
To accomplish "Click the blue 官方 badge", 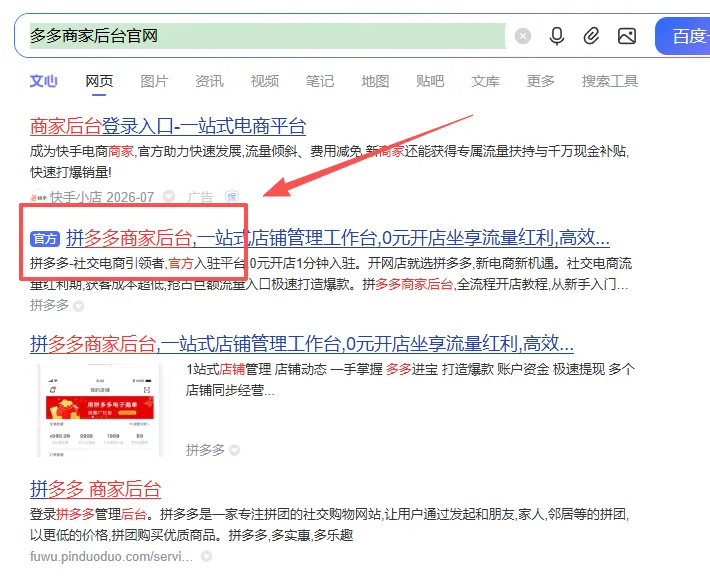I will 45,239.
